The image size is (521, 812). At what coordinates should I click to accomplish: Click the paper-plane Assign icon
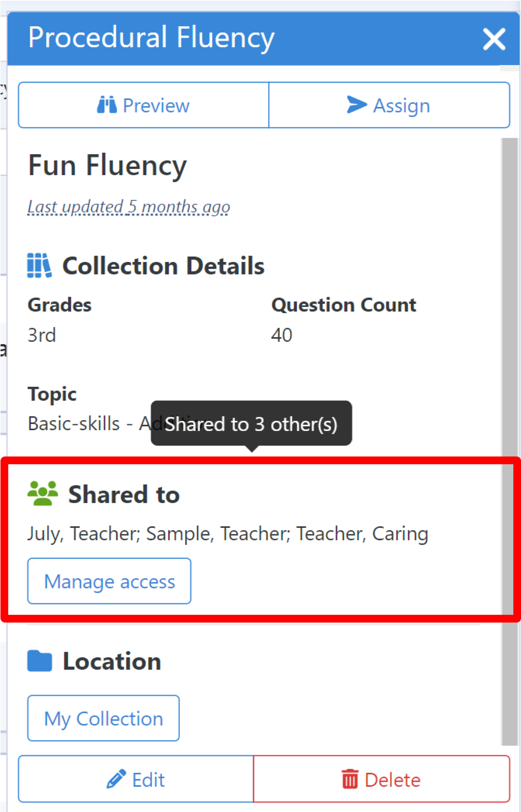pyautogui.click(x=357, y=105)
